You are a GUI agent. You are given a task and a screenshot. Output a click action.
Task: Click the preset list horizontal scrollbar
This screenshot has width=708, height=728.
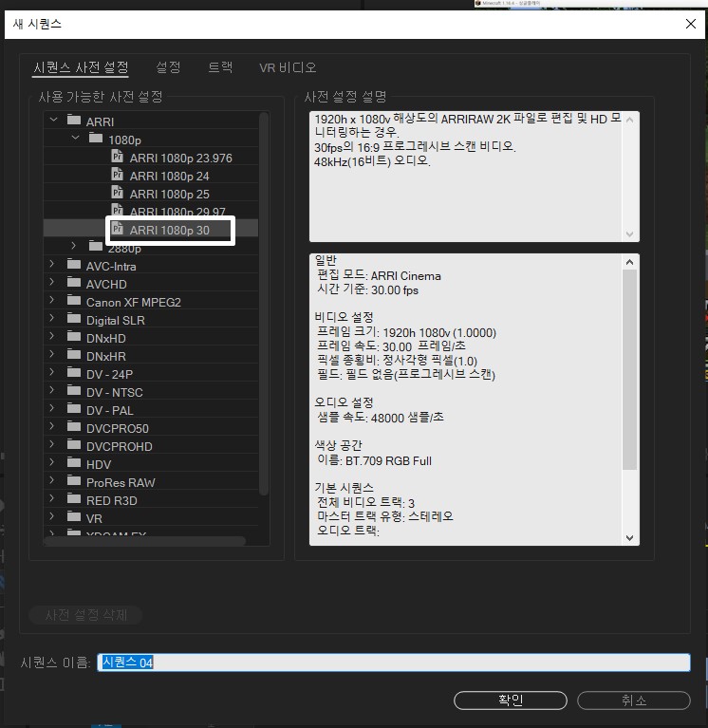(x=145, y=541)
